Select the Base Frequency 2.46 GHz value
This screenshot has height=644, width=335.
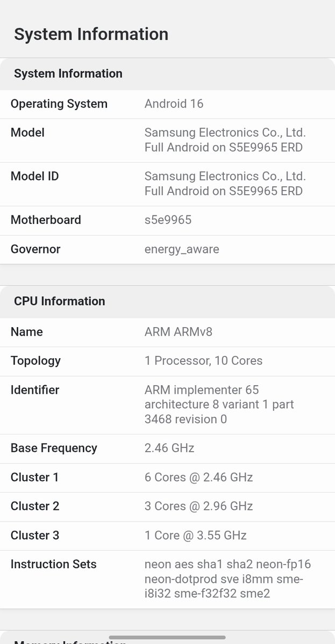169,448
